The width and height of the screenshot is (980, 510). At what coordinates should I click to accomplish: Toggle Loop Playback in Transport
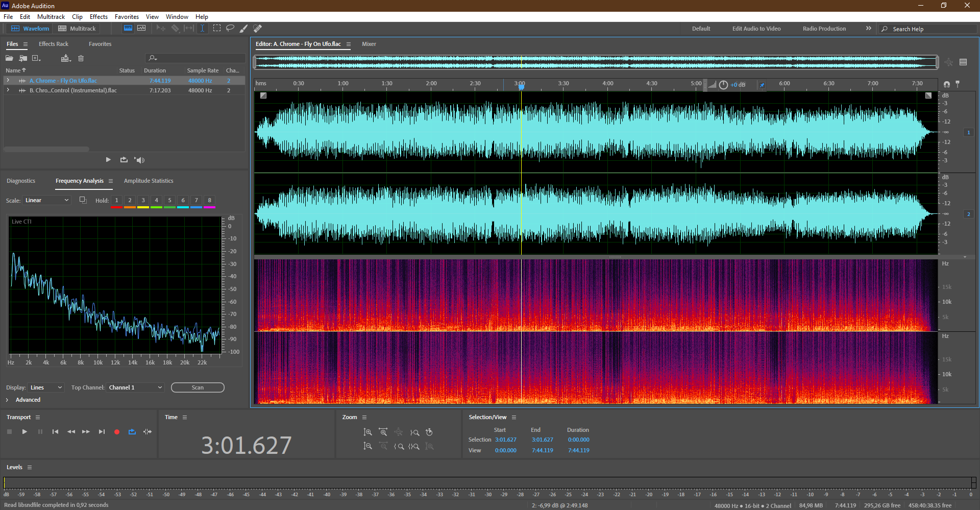[132, 432]
